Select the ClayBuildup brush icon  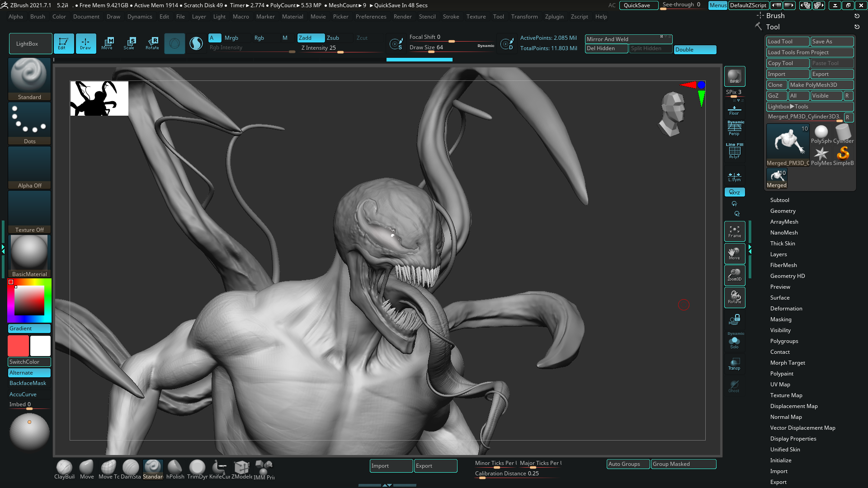[x=64, y=468]
